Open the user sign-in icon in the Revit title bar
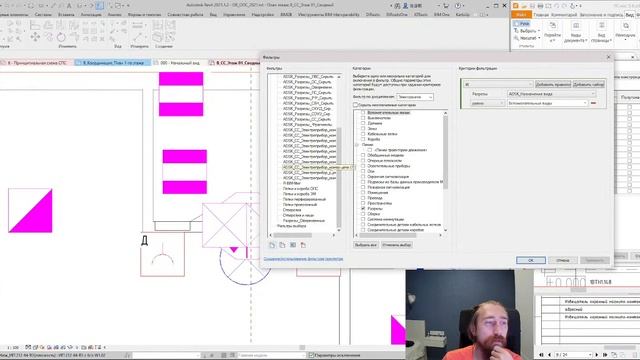The height and width of the screenshot is (360, 640). (405, 6)
